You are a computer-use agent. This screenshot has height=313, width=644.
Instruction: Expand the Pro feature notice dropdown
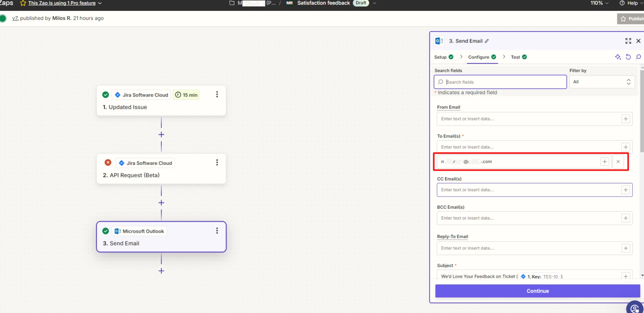point(100,3)
